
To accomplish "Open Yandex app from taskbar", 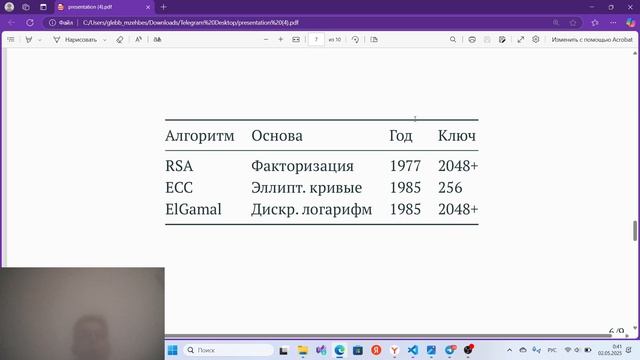I will pos(376,350).
